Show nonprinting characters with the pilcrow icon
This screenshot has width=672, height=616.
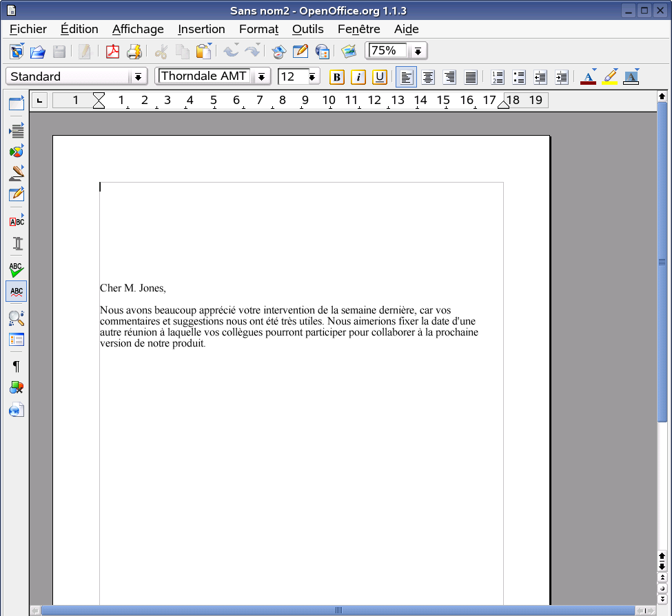(16, 366)
